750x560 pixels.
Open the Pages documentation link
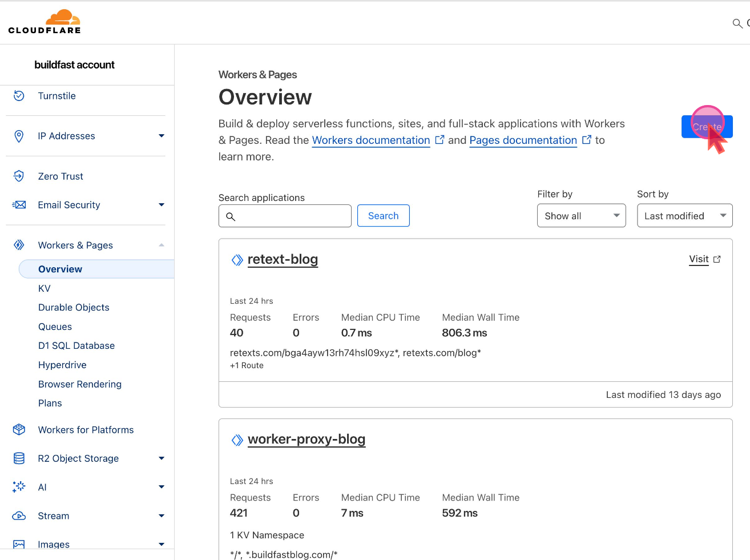pos(523,140)
